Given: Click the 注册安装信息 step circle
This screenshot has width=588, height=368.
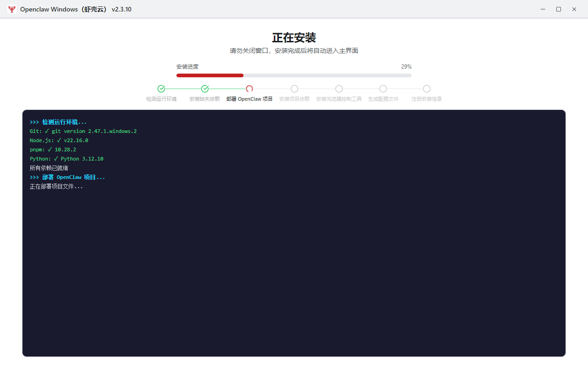Looking at the screenshot, I should [427, 88].
